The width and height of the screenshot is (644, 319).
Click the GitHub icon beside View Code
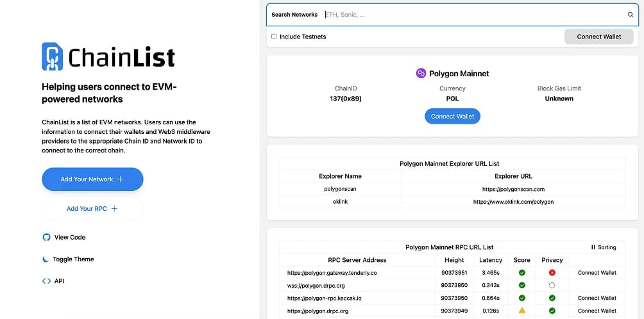[46, 237]
